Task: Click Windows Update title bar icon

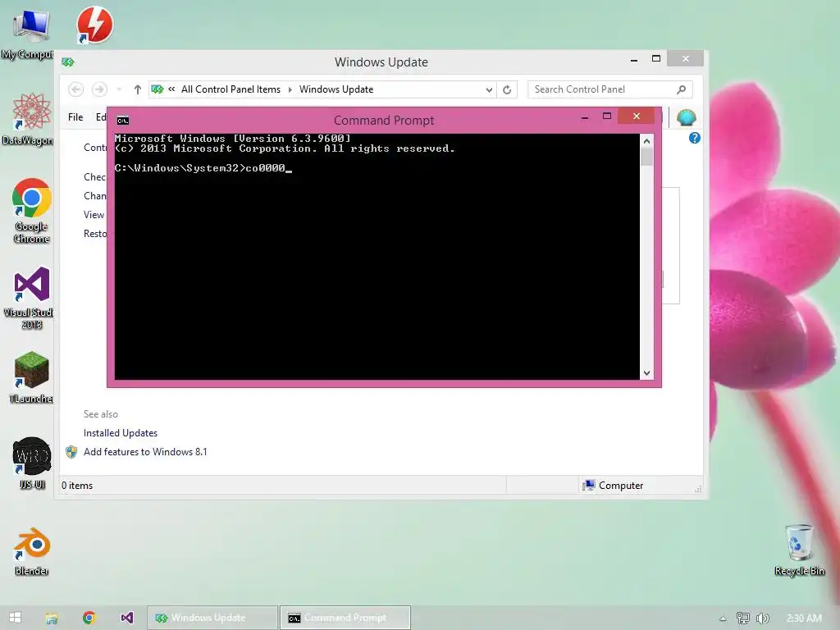Action: tap(68, 62)
